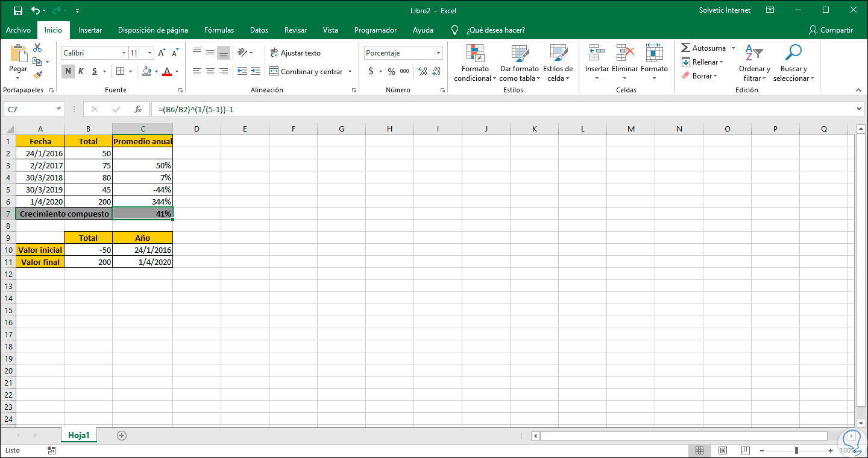Increase the font size
Screen dimensions: 868x458
(x=162, y=53)
